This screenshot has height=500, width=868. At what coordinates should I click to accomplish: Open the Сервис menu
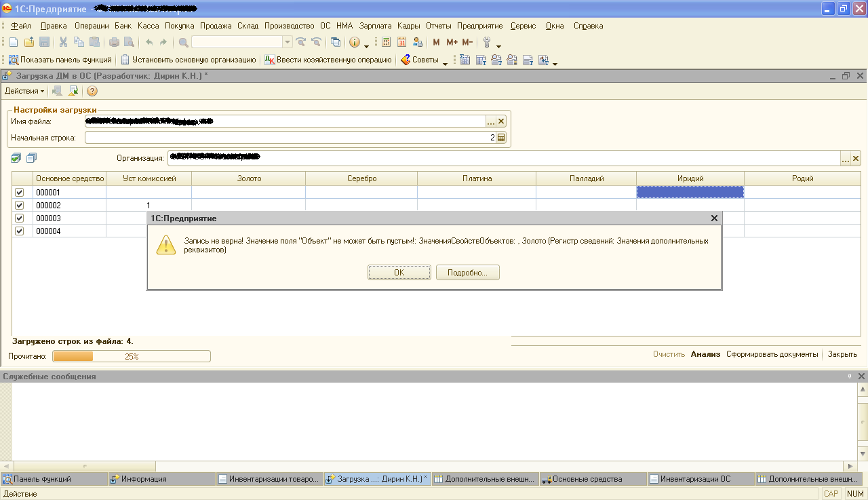[523, 26]
